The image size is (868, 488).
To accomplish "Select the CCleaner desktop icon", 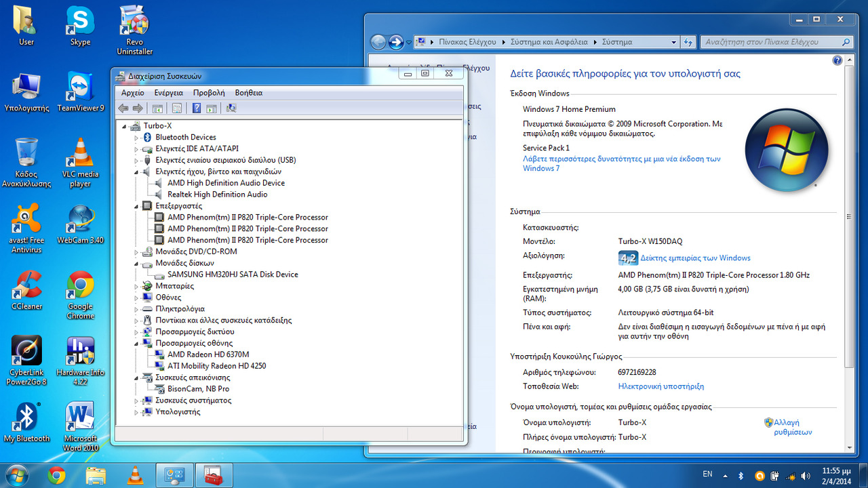I will tap(26, 290).
